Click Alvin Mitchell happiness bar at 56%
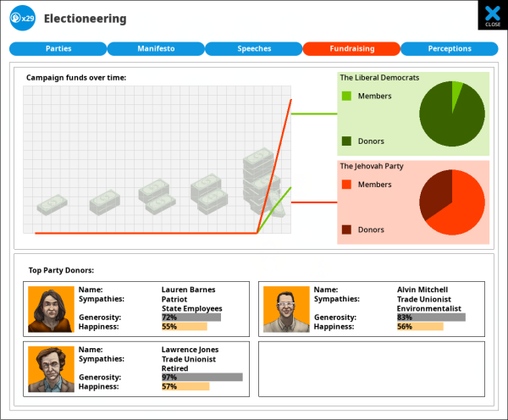This screenshot has width=508, height=420. tap(420, 326)
